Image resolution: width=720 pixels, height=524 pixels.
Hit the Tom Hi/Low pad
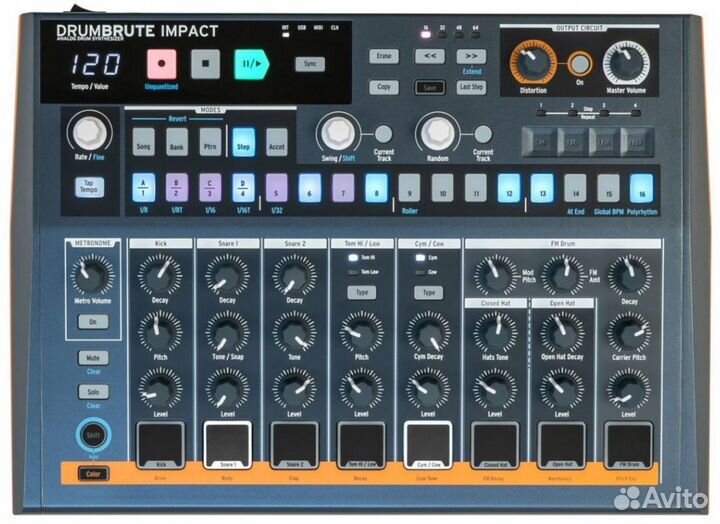(x=361, y=445)
